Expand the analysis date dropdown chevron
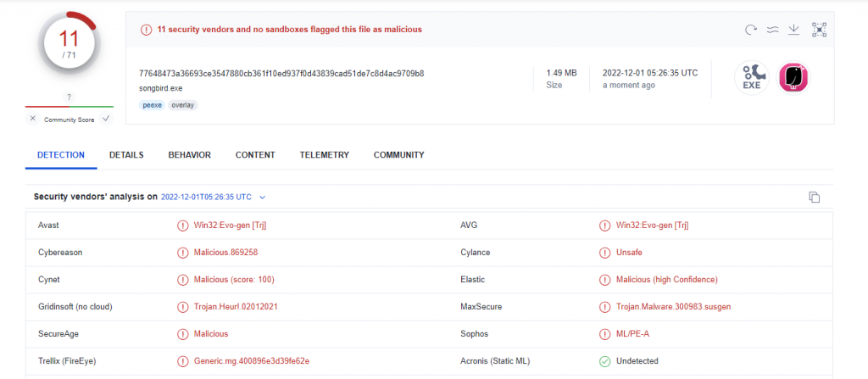This screenshot has height=379, width=868. (263, 198)
